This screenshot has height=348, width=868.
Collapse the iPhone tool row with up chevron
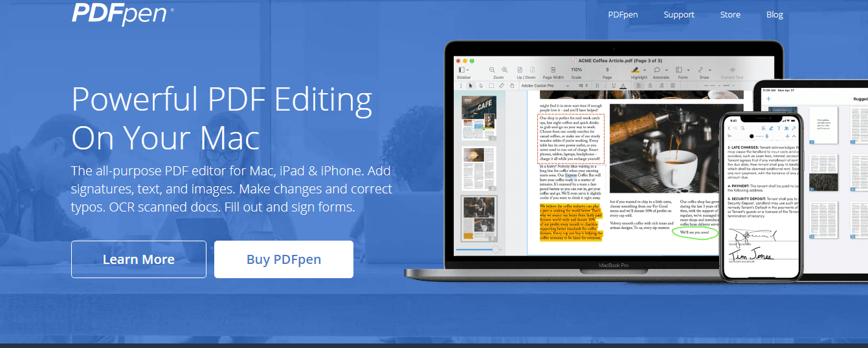(x=794, y=136)
